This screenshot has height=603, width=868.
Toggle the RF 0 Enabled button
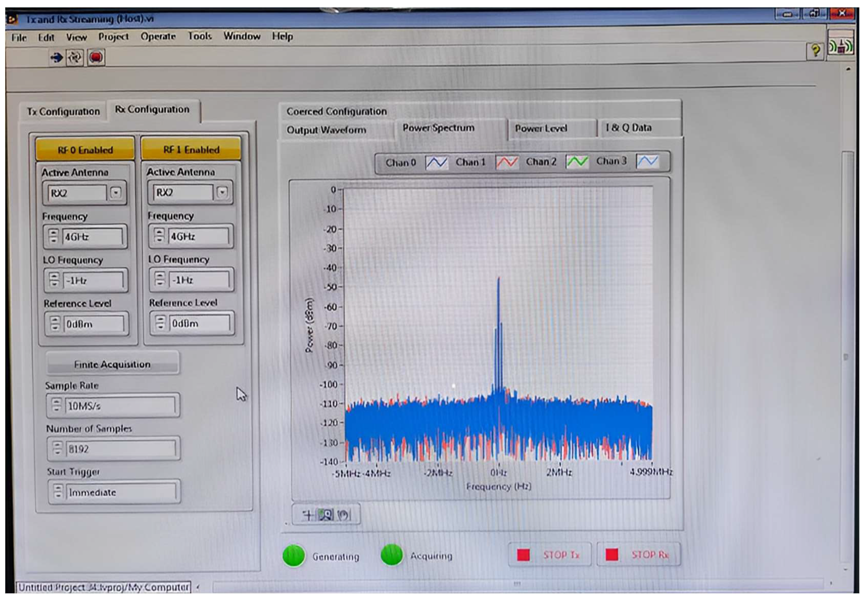tap(85, 150)
